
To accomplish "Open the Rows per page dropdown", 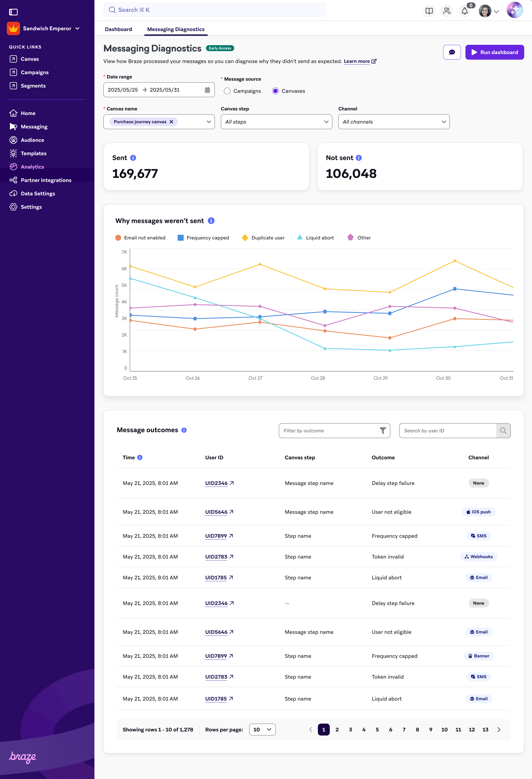I will [x=262, y=730].
